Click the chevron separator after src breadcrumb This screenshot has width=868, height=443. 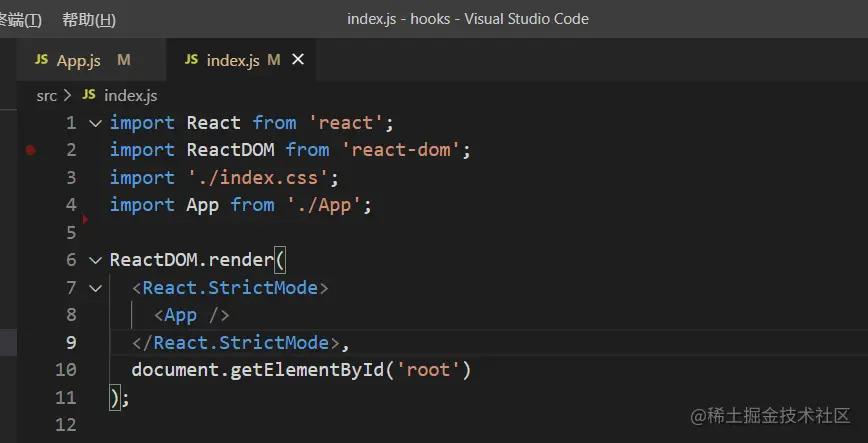[x=67, y=95]
